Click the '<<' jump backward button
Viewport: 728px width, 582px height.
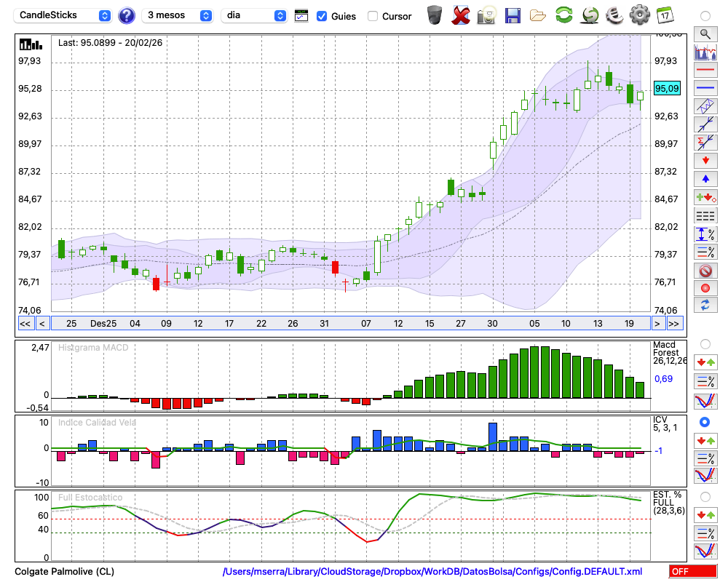[25, 324]
